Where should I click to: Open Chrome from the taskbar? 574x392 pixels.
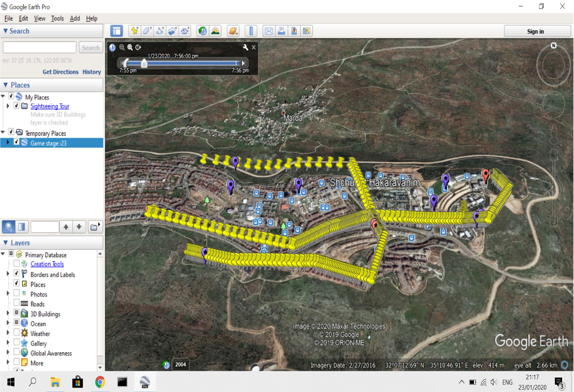pyautogui.click(x=100, y=382)
